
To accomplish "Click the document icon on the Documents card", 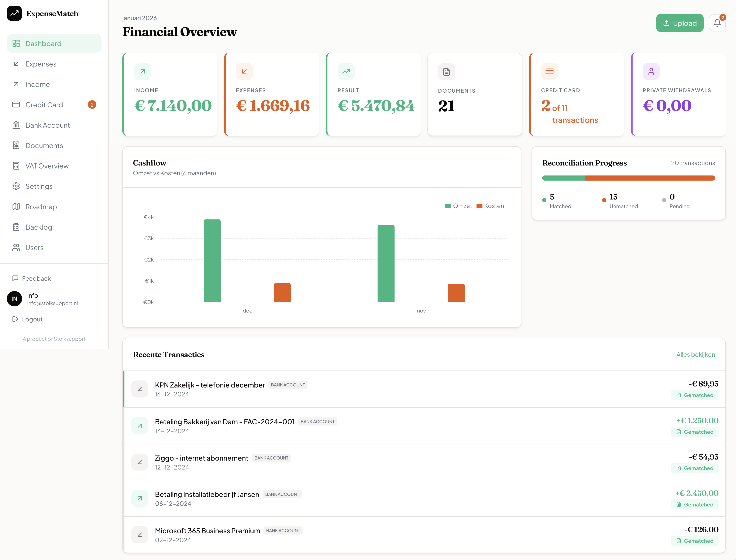I will pos(446,72).
